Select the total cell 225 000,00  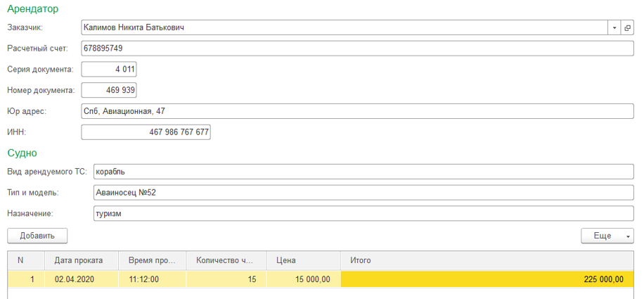click(487, 279)
